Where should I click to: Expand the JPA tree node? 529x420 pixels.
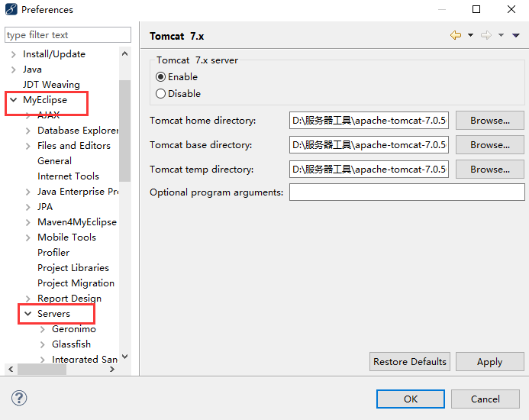tap(28, 207)
